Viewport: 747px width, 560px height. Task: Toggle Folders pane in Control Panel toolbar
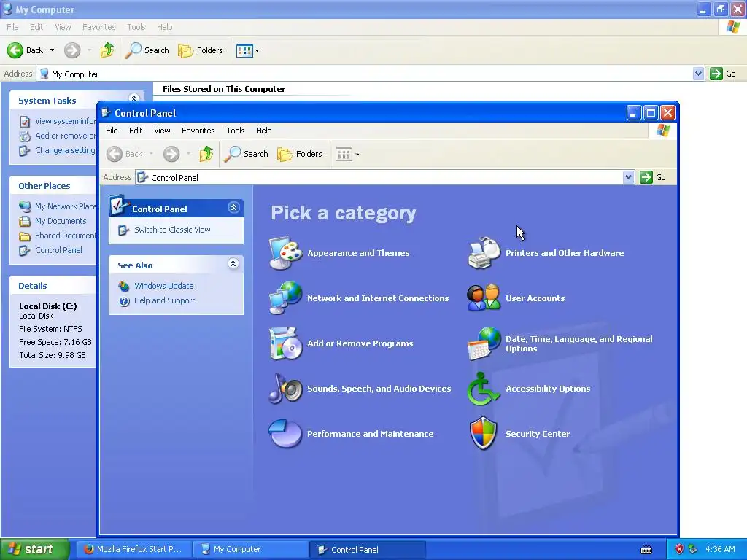pos(300,154)
